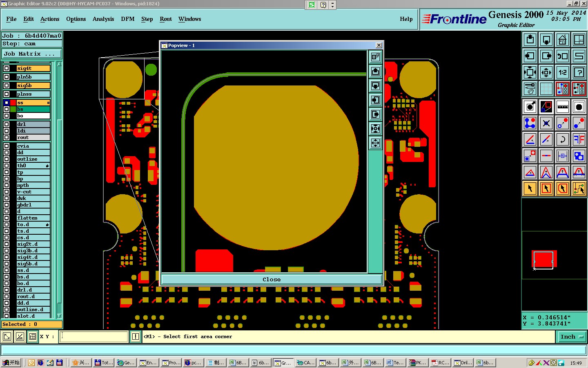
Task: Select the sig2t.d layer row
Action: tap(33, 244)
